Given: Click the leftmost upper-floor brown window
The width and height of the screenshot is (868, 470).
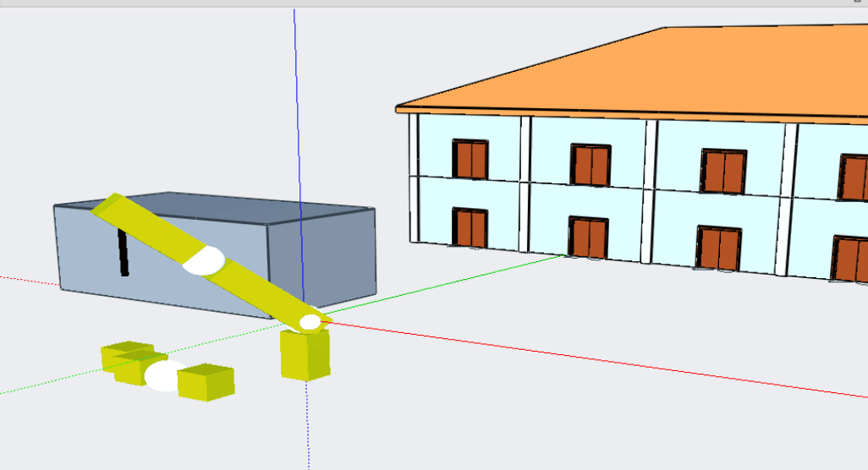Looking at the screenshot, I should pyautogui.click(x=470, y=159).
